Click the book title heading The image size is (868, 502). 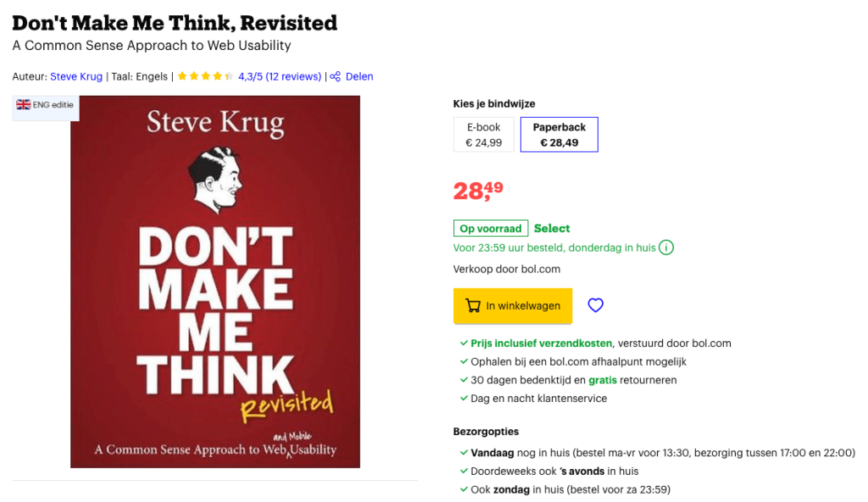point(175,23)
